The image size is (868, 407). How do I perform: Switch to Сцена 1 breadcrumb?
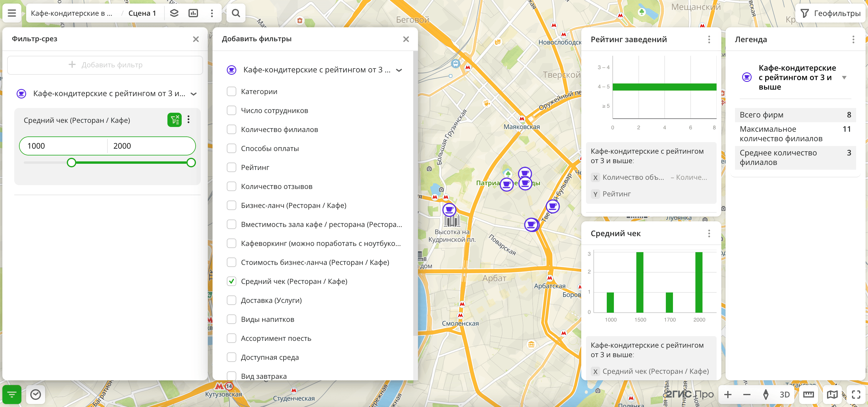tap(142, 13)
